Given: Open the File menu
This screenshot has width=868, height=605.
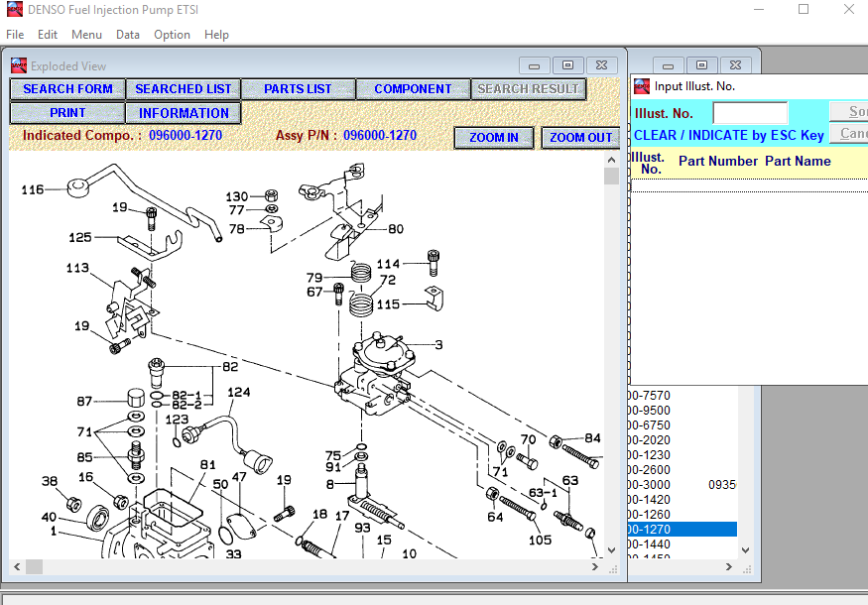Looking at the screenshot, I should [15, 35].
